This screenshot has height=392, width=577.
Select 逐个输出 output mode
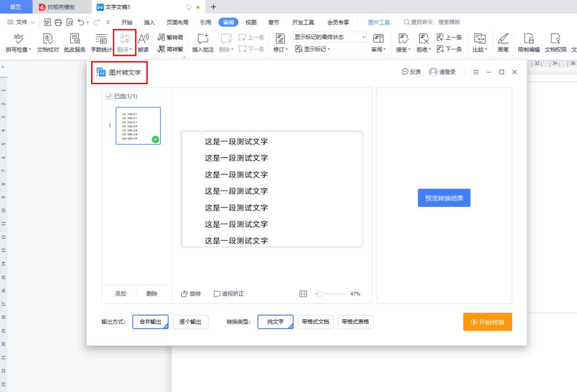191,322
